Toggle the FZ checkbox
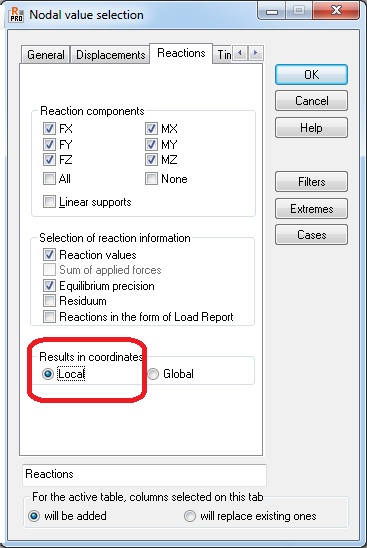Image resolution: width=367 pixels, height=548 pixels. coord(49,160)
